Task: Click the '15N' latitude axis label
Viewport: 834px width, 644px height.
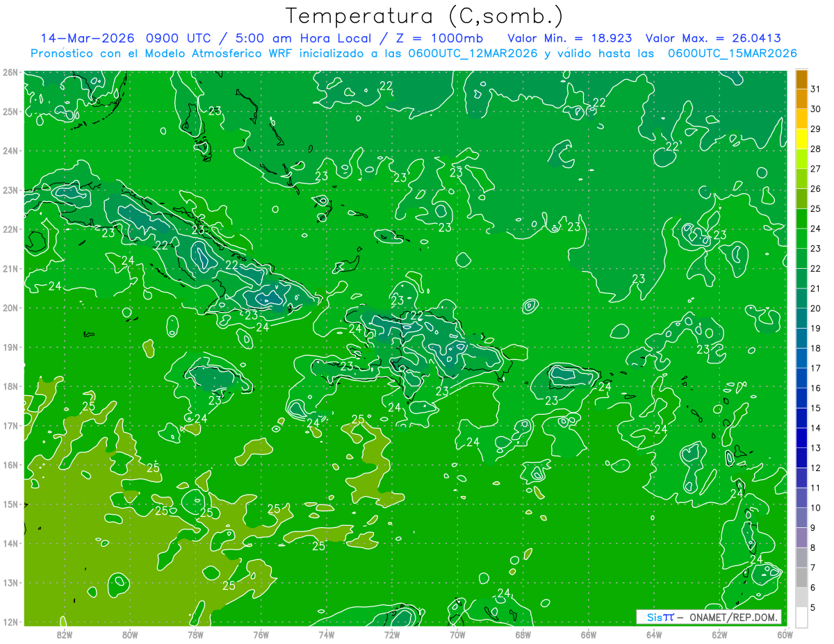Action: click(10, 504)
